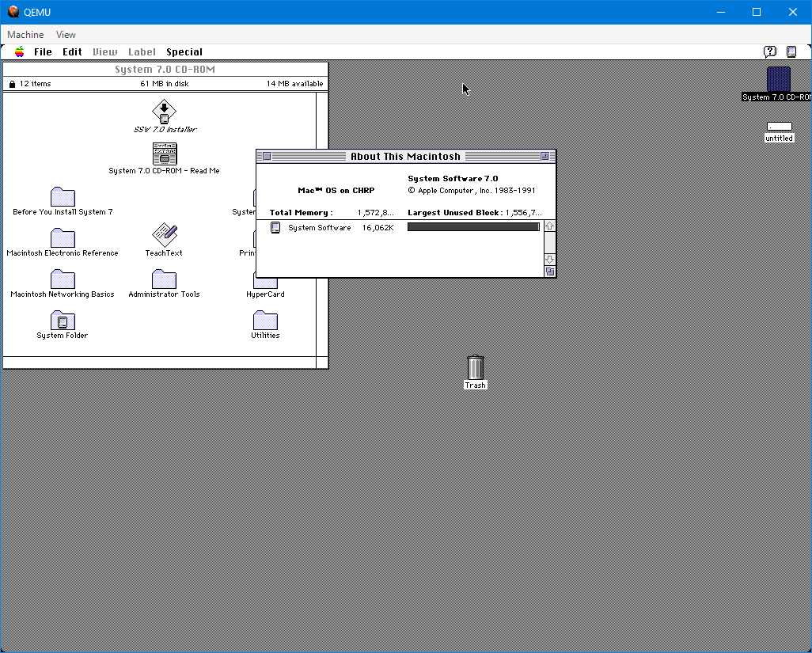Select the System Folder icon
The image size is (812, 653).
(63, 320)
